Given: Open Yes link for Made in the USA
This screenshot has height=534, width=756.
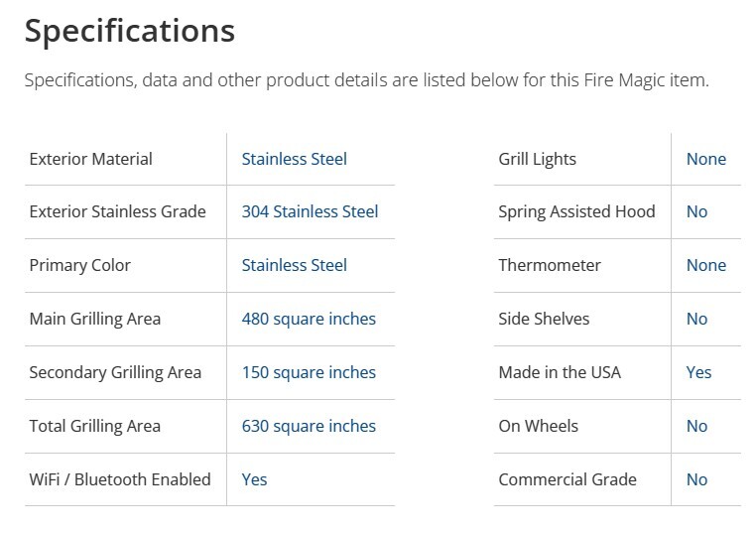Looking at the screenshot, I should pyautogui.click(x=698, y=372).
